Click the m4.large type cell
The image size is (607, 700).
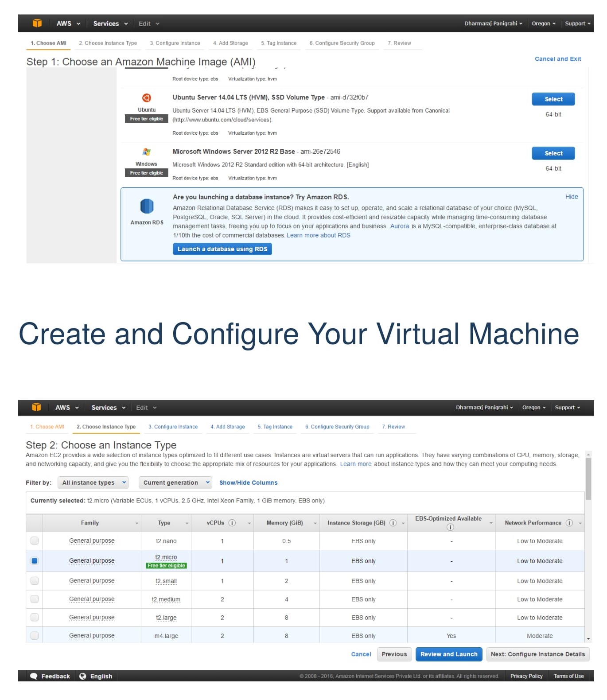pyautogui.click(x=166, y=636)
